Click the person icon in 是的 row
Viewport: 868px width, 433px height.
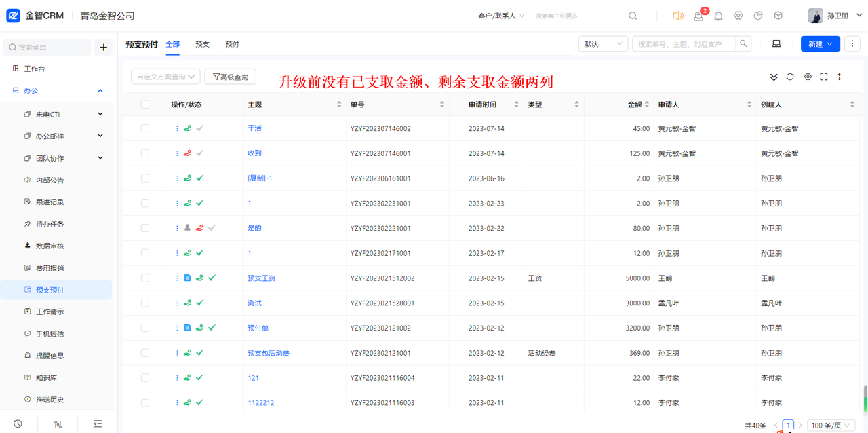click(188, 228)
